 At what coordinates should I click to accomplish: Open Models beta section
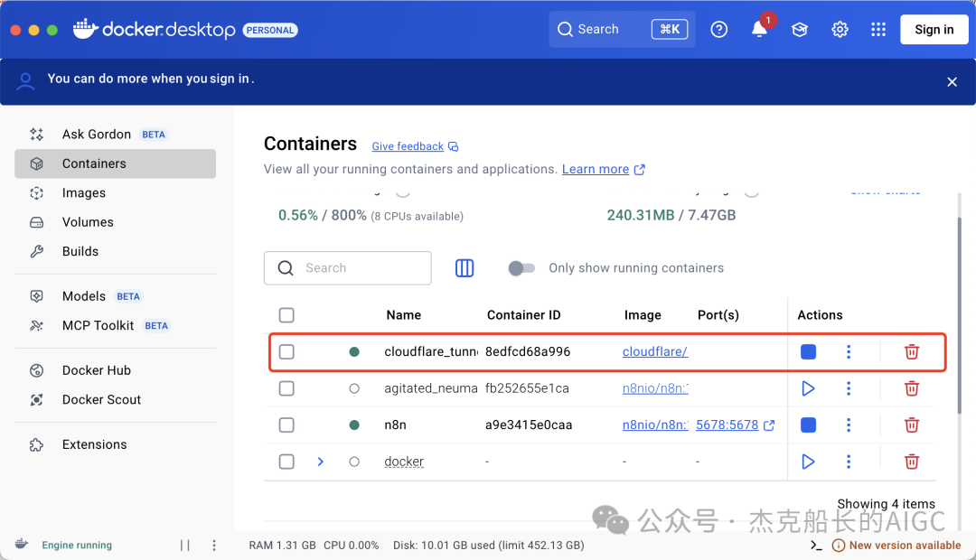(115, 296)
